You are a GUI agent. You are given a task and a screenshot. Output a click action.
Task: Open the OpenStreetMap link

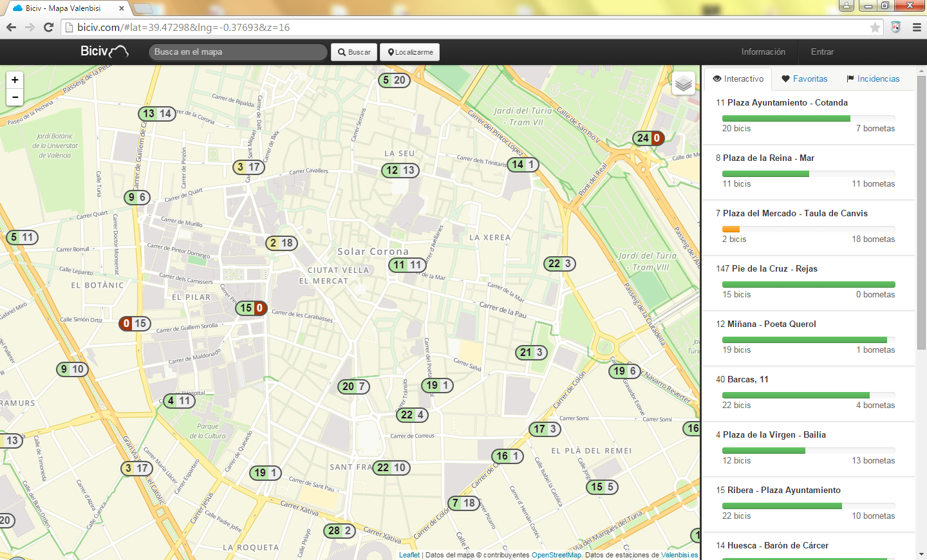(x=556, y=555)
